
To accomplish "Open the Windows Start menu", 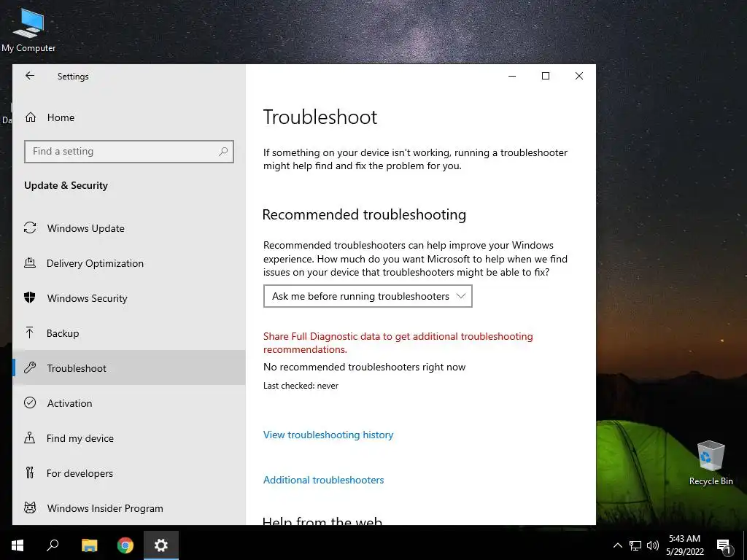I will [18, 545].
